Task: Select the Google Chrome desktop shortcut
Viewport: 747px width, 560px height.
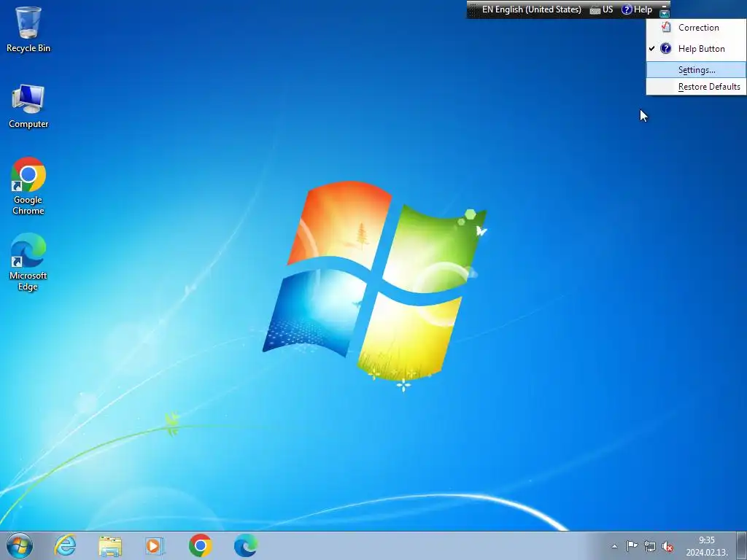Action: coord(28,186)
